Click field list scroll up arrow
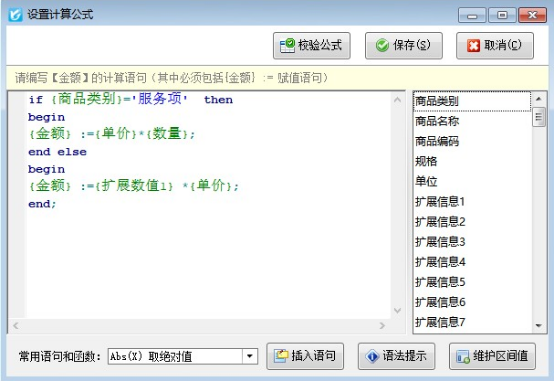554x381 pixels. pos(538,99)
